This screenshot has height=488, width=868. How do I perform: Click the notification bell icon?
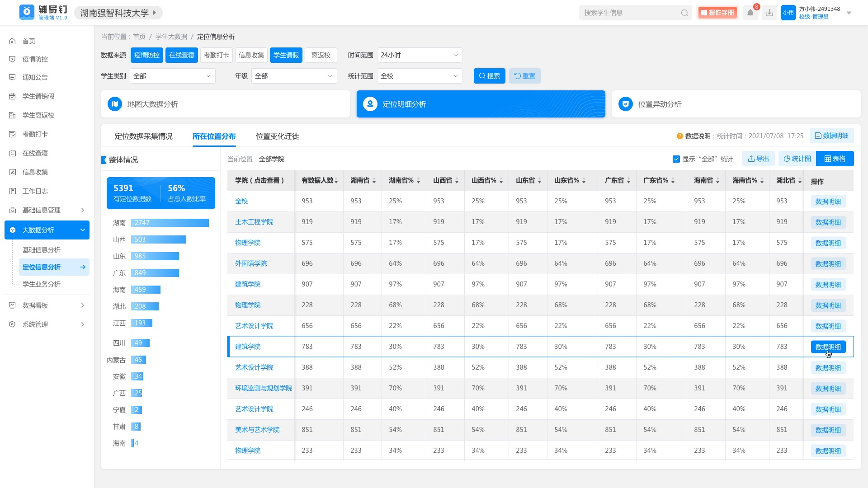[750, 13]
